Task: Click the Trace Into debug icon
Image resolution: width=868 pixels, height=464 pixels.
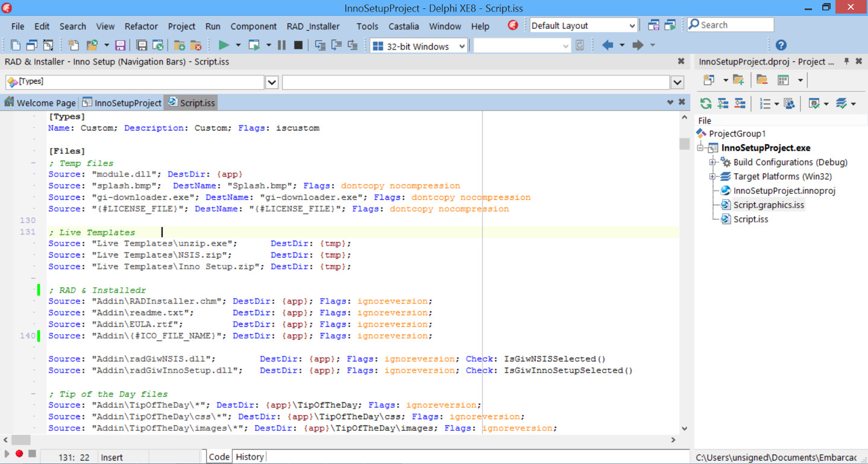Action: 320,45
